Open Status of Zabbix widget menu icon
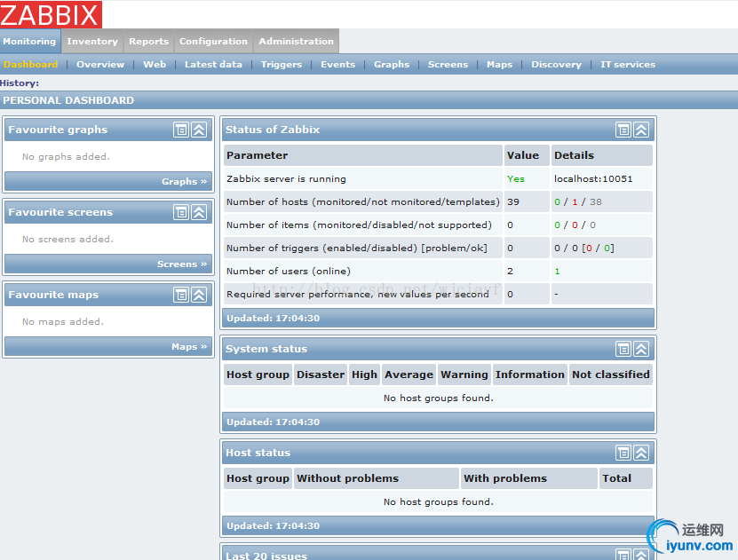The height and width of the screenshot is (560, 738). point(623,130)
